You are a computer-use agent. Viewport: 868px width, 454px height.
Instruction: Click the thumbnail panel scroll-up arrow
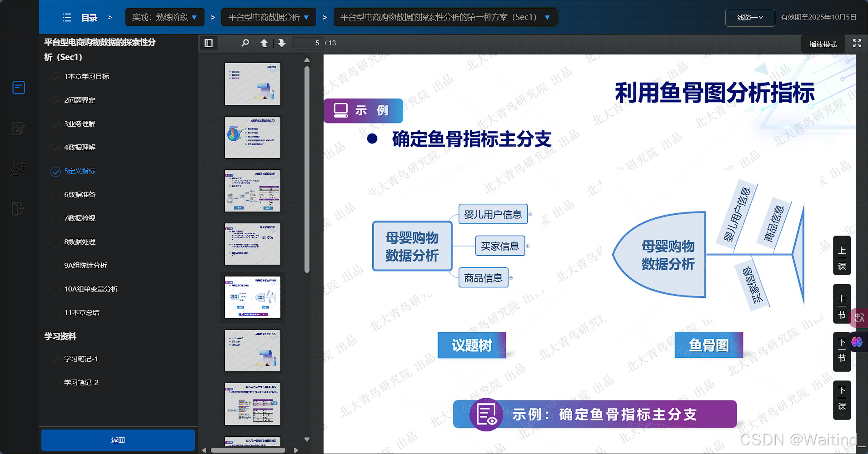pos(307,60)
